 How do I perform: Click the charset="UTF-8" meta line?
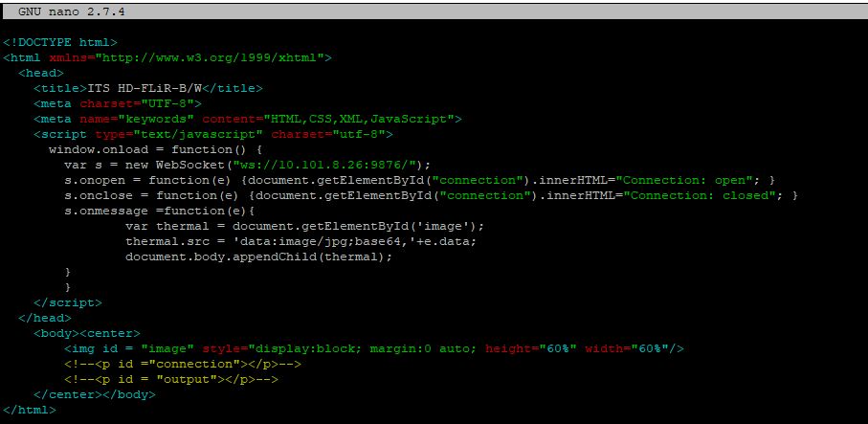[x=118, y=103]
